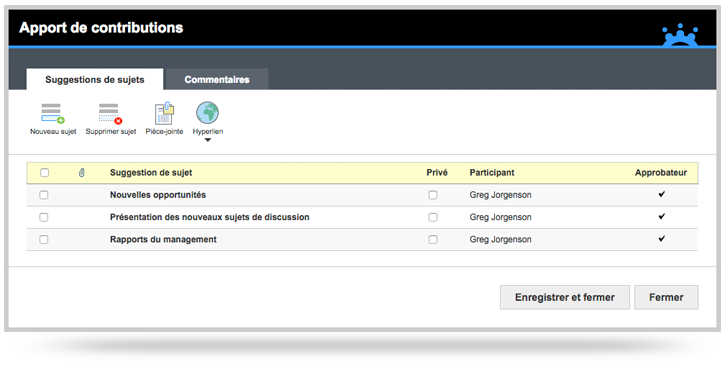
Task: Click the Supprimer sujet icon
Action: tap(111, 114)
